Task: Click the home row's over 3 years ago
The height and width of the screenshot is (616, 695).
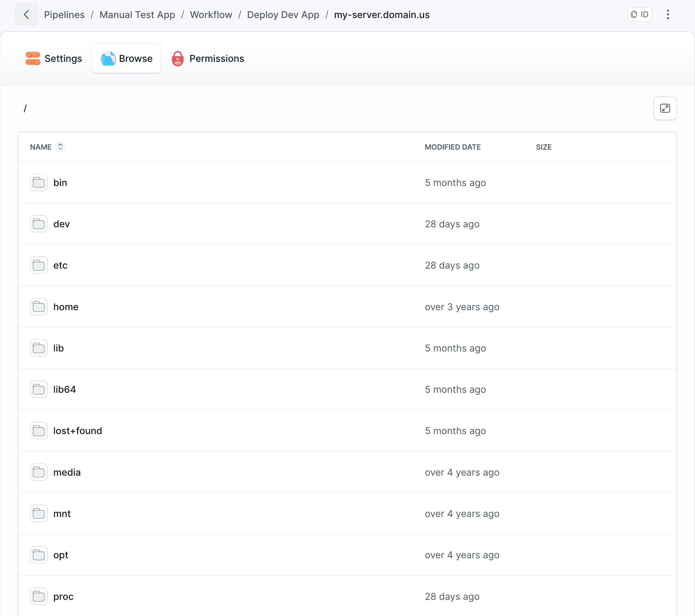Action: 462,307
